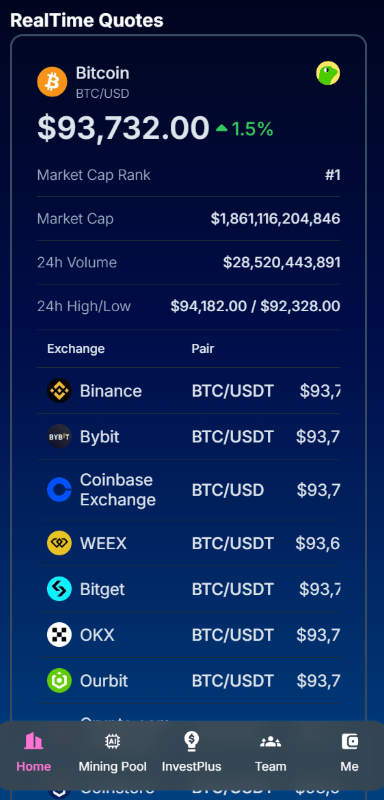Viewport: 384px width, 800px height.
Task: Open the Me wallet tab
Action: pos(349,752)
